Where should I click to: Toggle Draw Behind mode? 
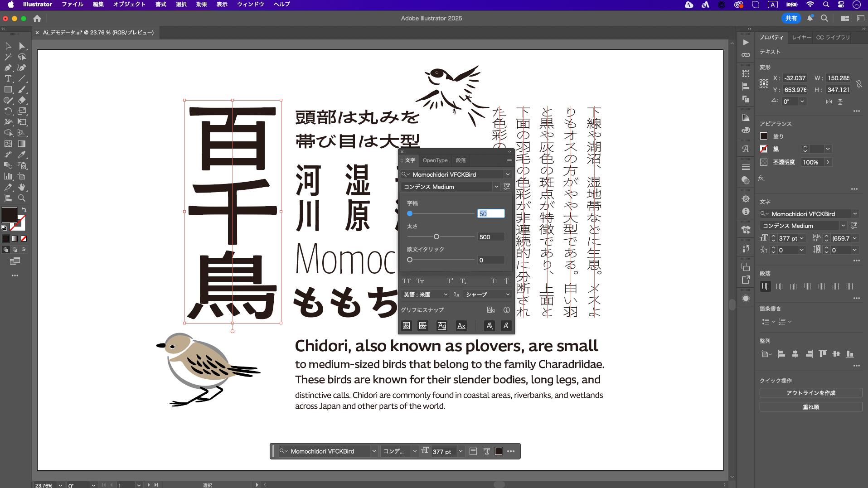[x=15, y=250]
